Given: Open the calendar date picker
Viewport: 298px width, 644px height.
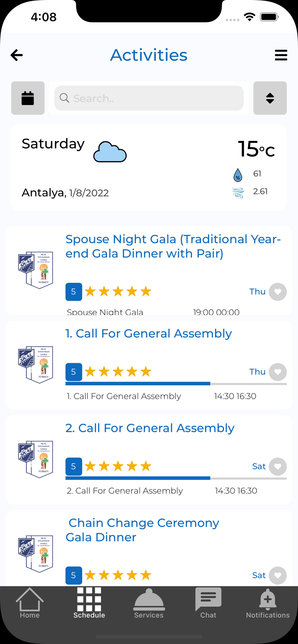Looking at the screenshot, I should coord(28,98).
